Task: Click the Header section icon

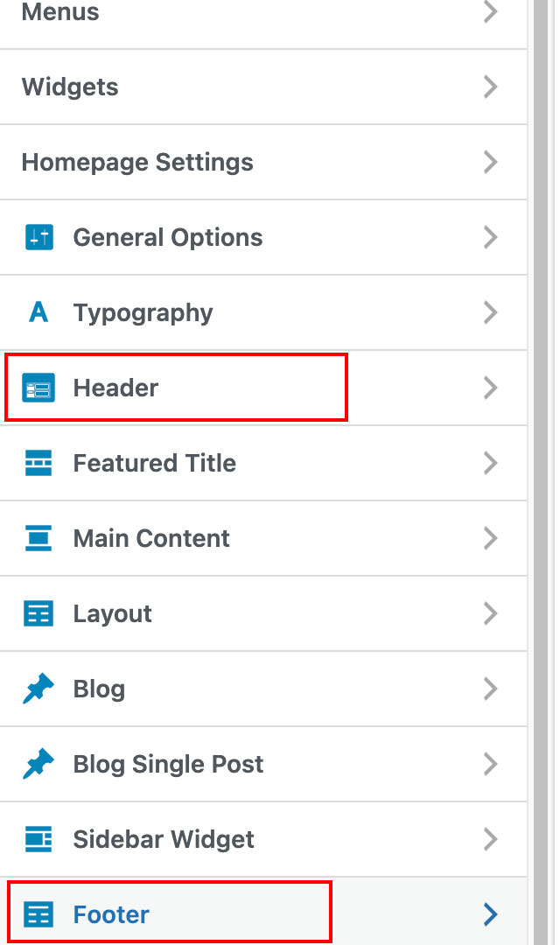Action: (x=38, y=388)
